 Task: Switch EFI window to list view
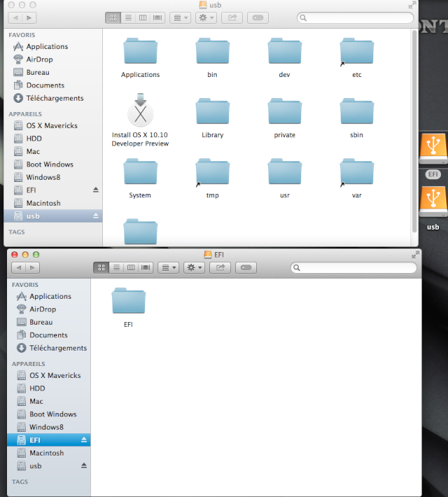click(x=116, y=267)
